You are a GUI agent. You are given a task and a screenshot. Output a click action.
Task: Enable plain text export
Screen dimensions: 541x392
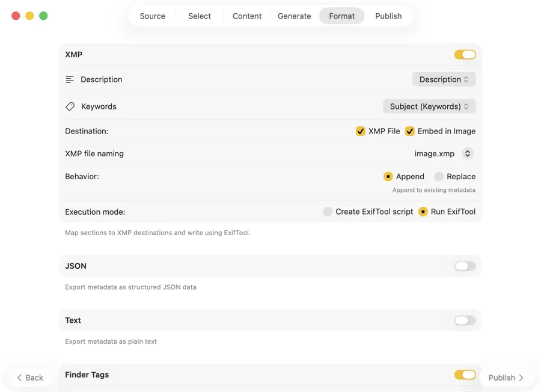pyautogui.click(x=464, y=320)
